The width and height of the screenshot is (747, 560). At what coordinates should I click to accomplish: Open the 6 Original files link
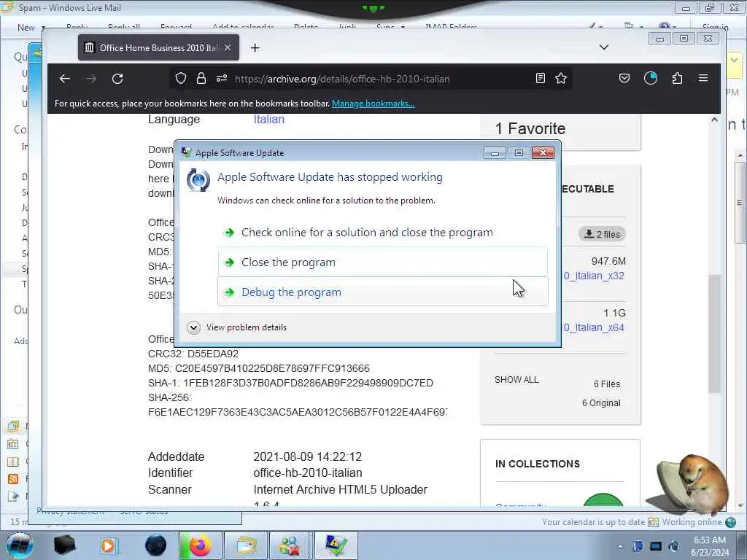pos(601,402)
